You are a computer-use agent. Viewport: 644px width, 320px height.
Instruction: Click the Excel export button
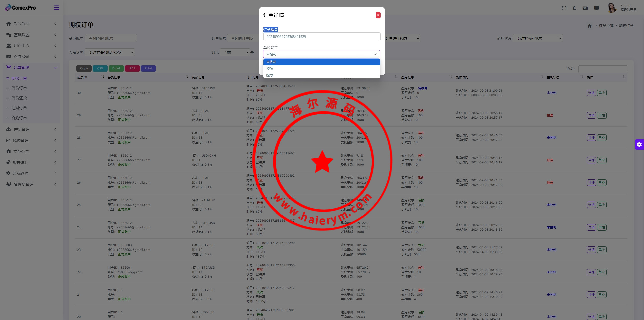pos(116,68)
